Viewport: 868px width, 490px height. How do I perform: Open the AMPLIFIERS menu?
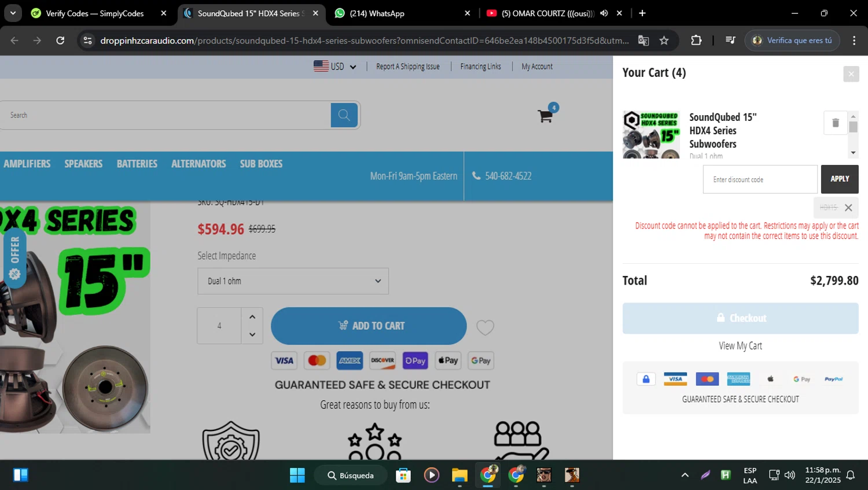(x=27, y=164)
